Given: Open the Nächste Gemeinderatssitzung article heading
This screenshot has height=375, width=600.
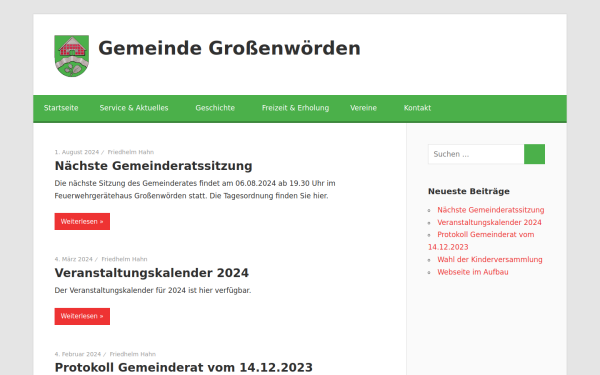Looking at the screenshot, I should (153, 166).
